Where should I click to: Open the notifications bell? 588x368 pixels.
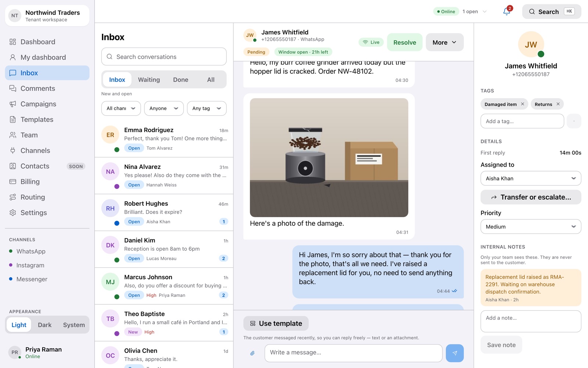pos(506,11)
